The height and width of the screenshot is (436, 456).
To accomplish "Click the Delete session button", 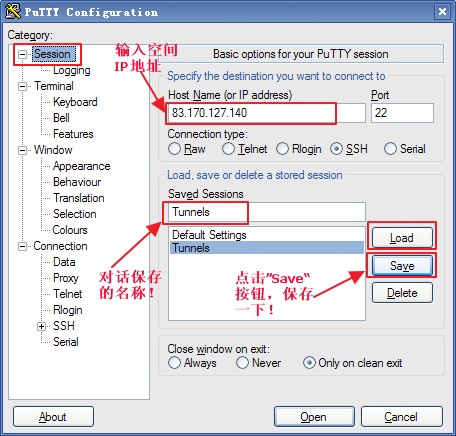I will coord(402,293).
